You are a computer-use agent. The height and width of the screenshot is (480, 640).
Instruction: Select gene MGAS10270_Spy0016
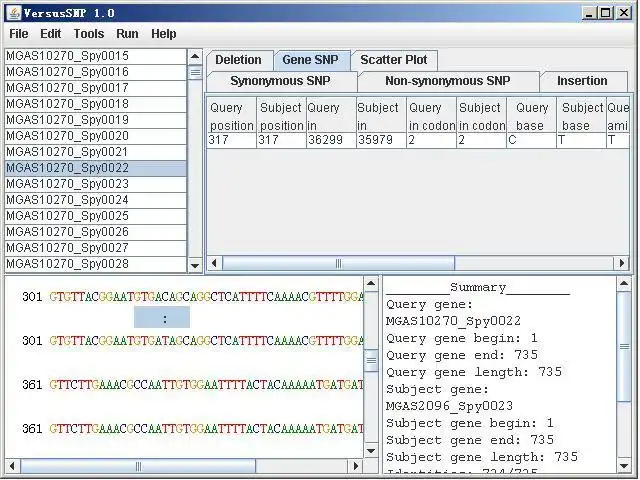coord(96,72)
